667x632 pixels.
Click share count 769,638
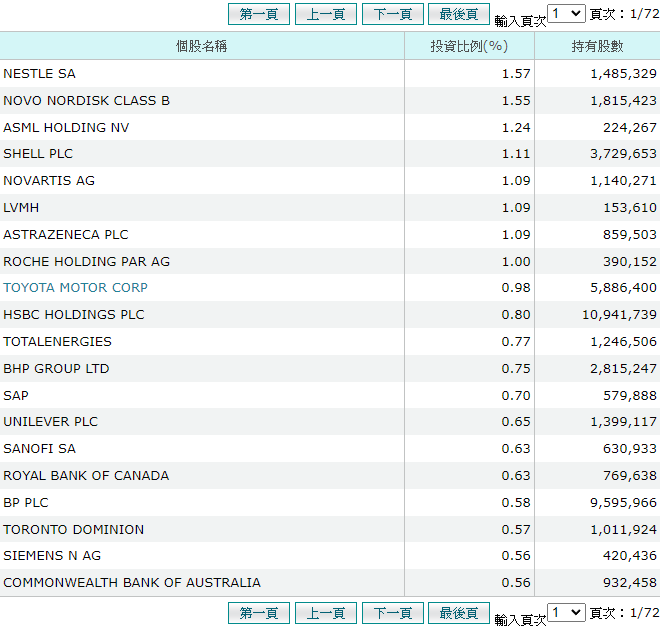(x=630, y=475)
